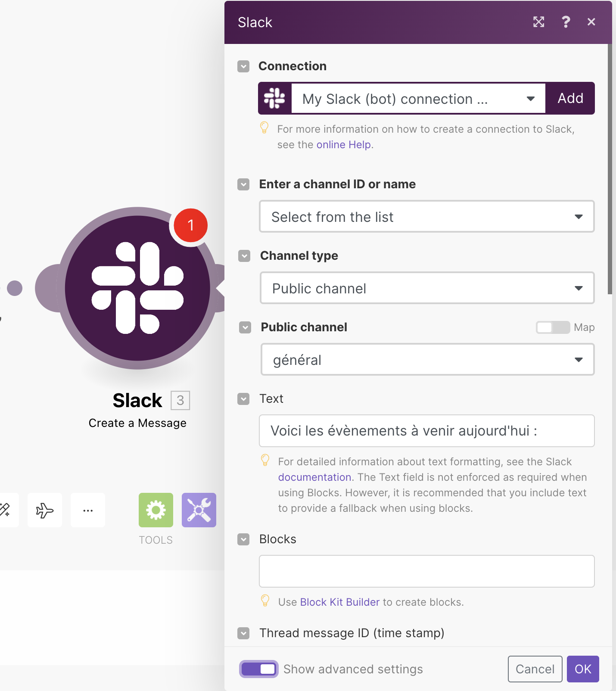Screen dimensions: 616x691
Task: Open the three-dots more options button
Action: (x=88, y=510)
